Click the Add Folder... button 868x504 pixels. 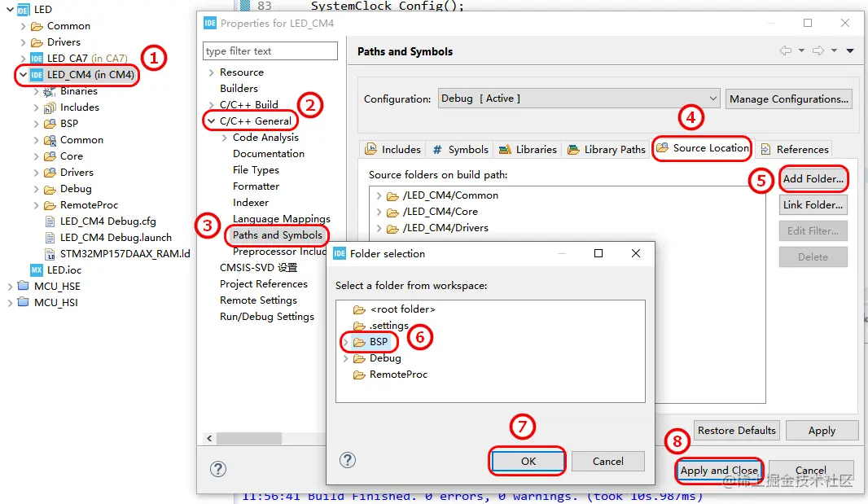813,179
